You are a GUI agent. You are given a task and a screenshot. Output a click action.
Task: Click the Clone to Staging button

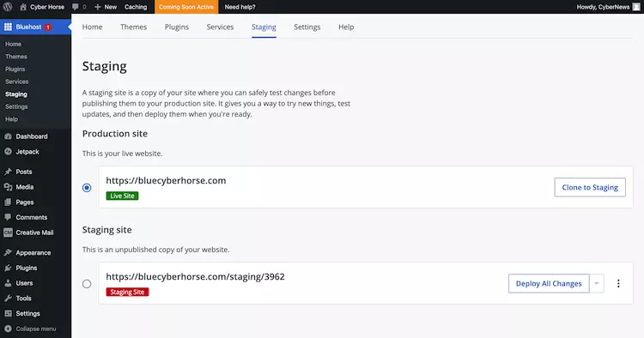(590, 188)
